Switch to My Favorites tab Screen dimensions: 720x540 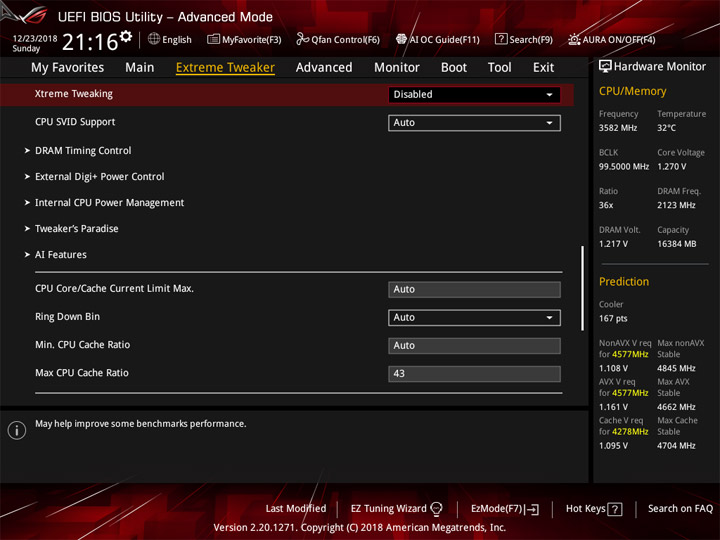pyautogui.click(x=68, y=68)
